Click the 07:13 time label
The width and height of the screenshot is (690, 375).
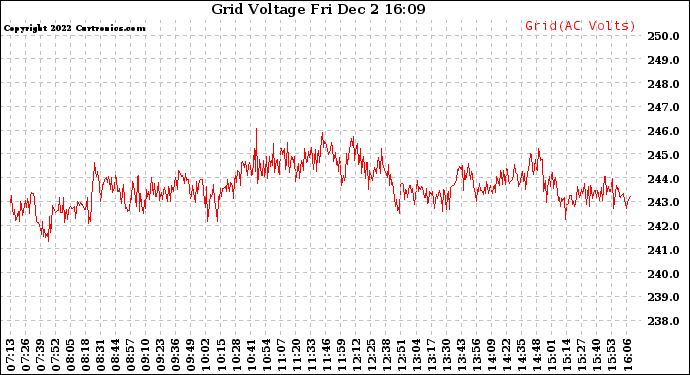[11, 355]
